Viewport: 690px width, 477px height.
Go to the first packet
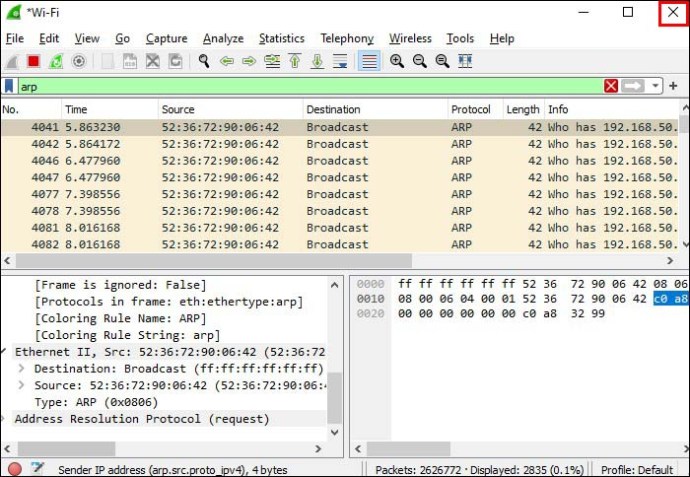[295, 61]
